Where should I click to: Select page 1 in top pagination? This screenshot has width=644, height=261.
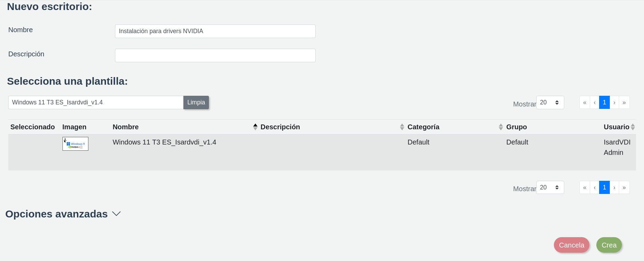click(604, 103)
